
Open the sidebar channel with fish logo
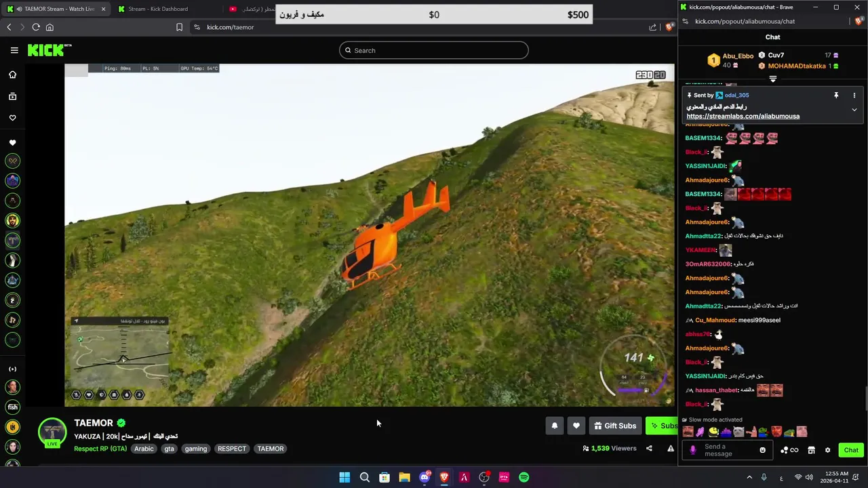(x=12, y=407)
